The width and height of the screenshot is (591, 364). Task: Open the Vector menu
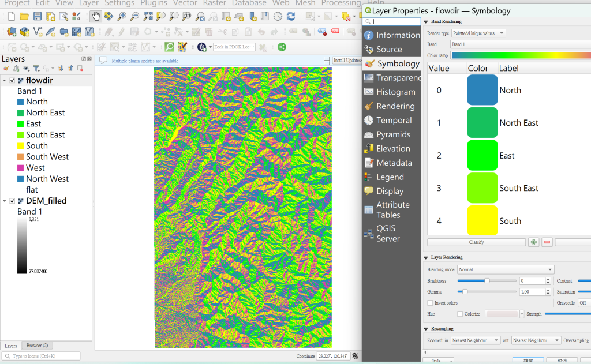point(185,3)
